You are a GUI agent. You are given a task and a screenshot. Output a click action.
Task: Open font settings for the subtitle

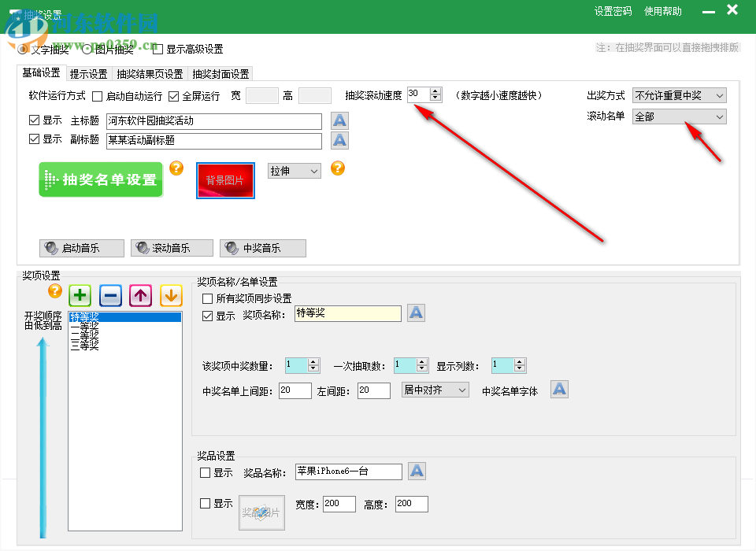pos(339,142)
